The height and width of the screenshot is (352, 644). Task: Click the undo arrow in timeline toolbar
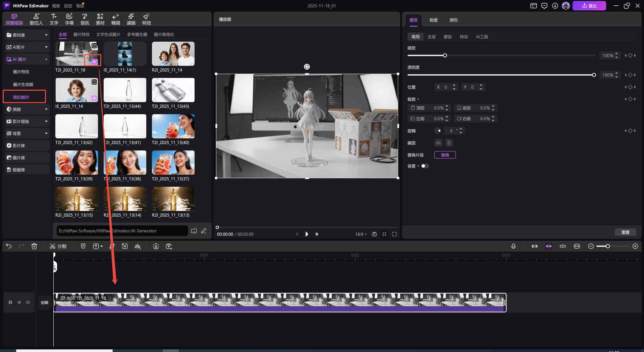point(9,246)
